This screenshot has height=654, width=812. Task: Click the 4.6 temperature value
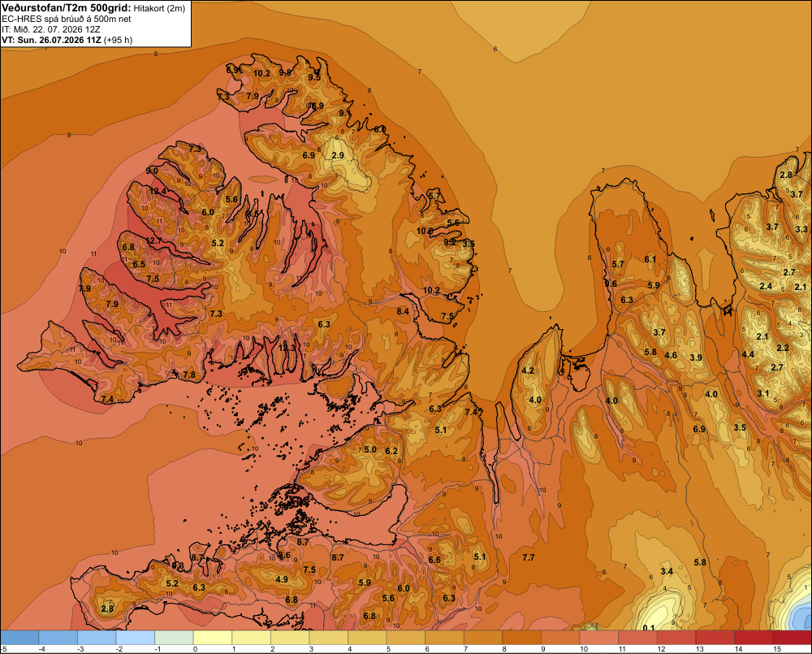[671, 356]
